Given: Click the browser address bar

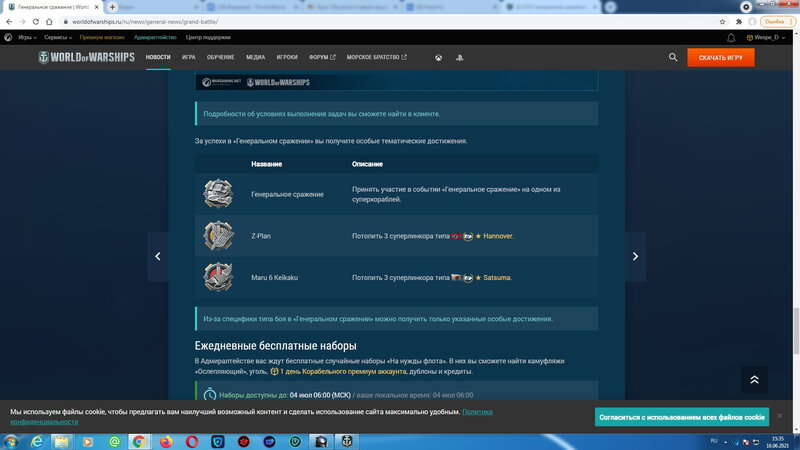Looking at the screenshot, I should pyautogui.click(x=388, y=21).
